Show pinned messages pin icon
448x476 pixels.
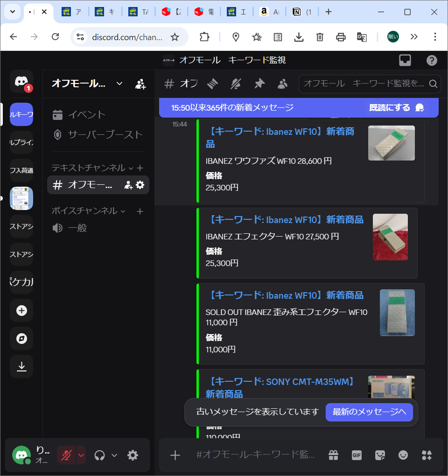(259, 84)
